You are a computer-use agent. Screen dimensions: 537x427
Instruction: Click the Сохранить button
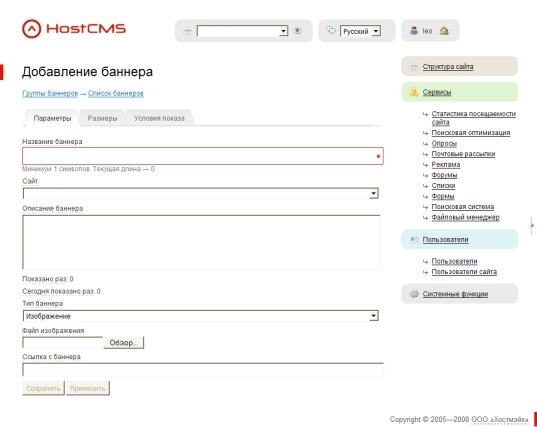[x=43, y=388]
